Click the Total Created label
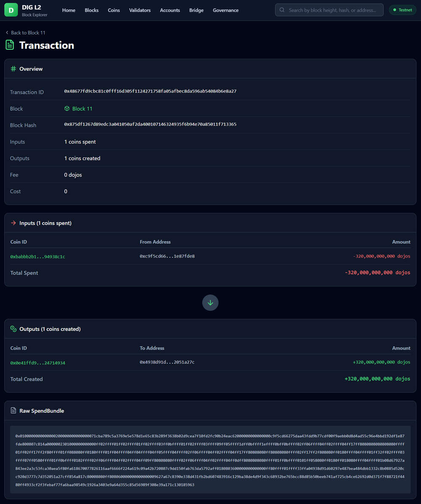 click(x=26, y=379)
